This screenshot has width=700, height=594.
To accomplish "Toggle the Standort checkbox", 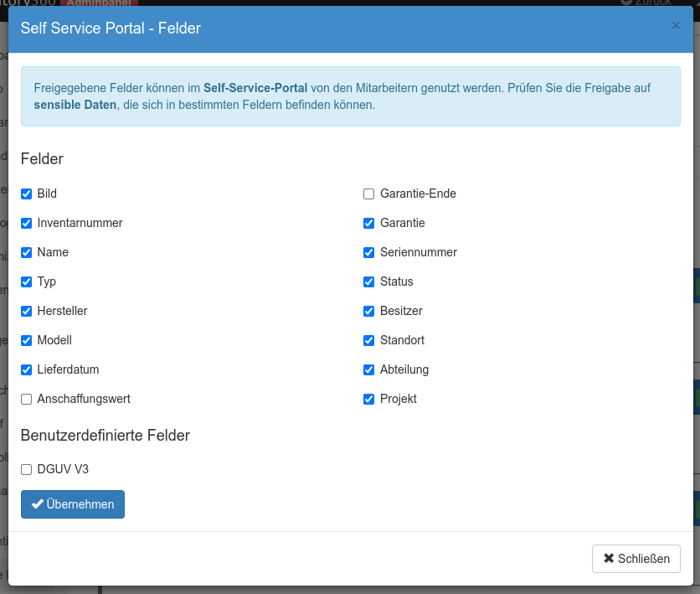I will click(x=368, y=340).
